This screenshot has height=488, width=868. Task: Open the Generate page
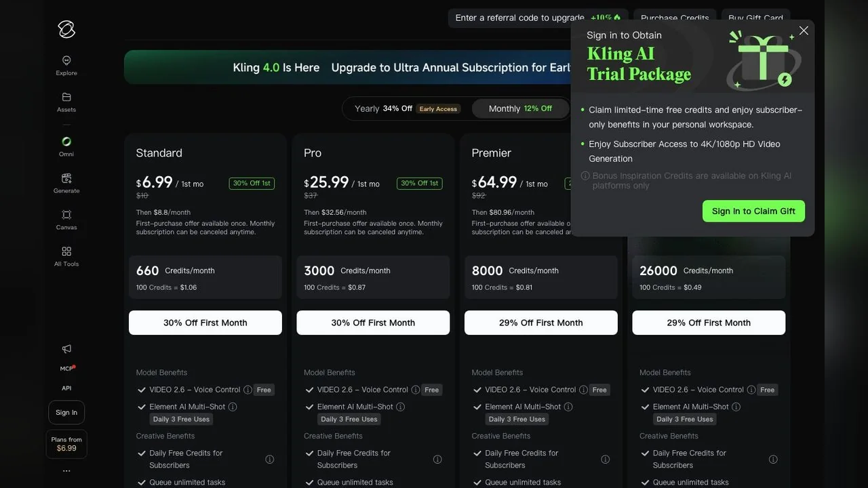coord(66,183)
